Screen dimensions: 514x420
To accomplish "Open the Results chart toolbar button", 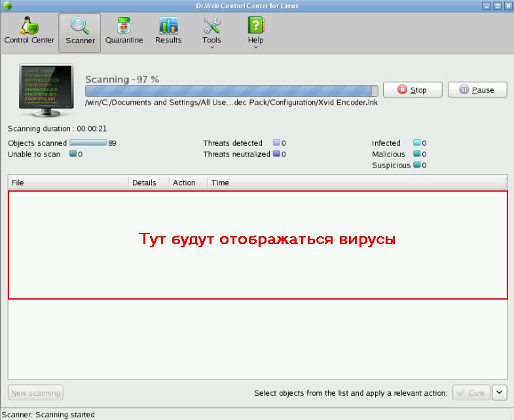I will [168, 31].
